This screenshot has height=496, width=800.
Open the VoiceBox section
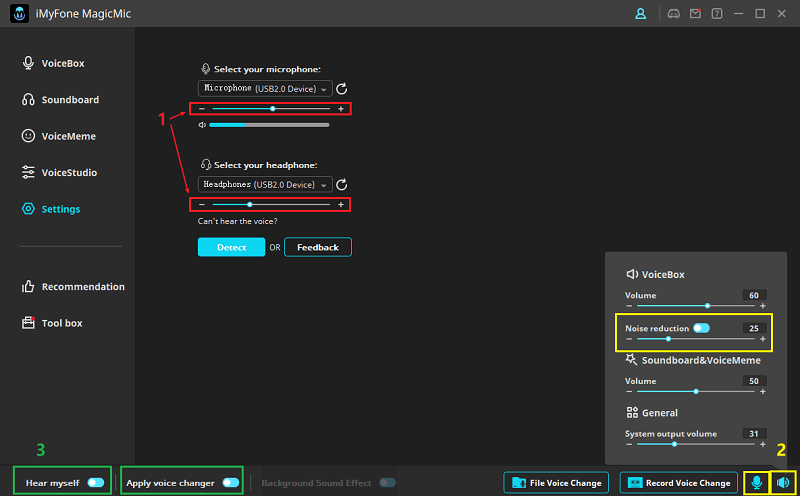pyautogui.click(x=53, y=63)
